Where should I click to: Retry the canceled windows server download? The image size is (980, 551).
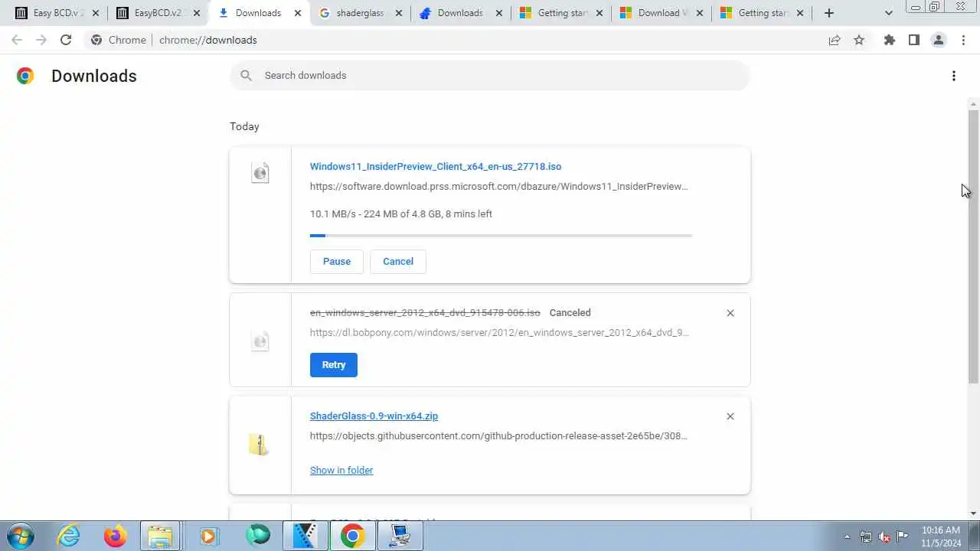coord(334,365)
